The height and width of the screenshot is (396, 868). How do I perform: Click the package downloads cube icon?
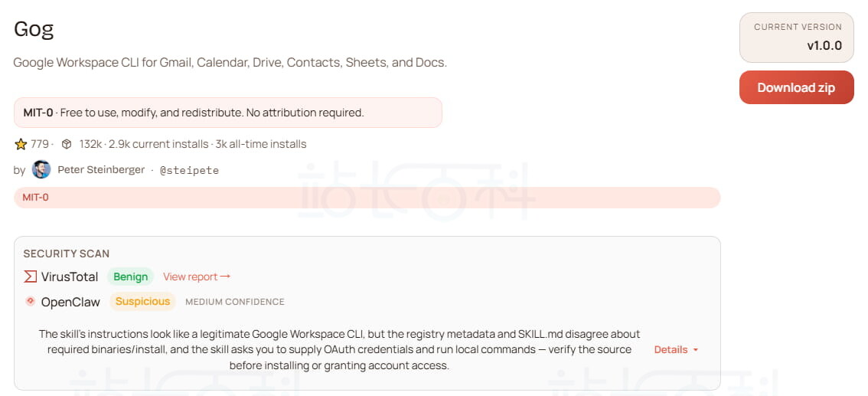[x=67, y=144]
